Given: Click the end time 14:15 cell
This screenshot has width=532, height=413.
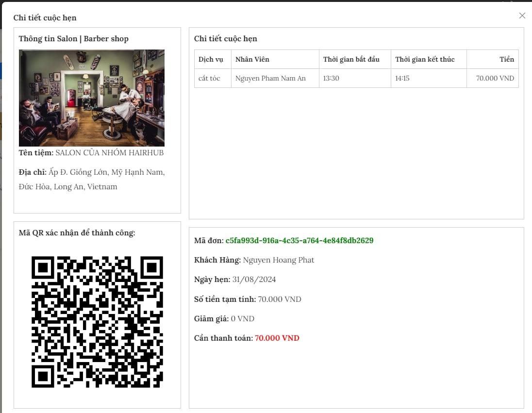Looking at the screenshot, I should (429, 79).
